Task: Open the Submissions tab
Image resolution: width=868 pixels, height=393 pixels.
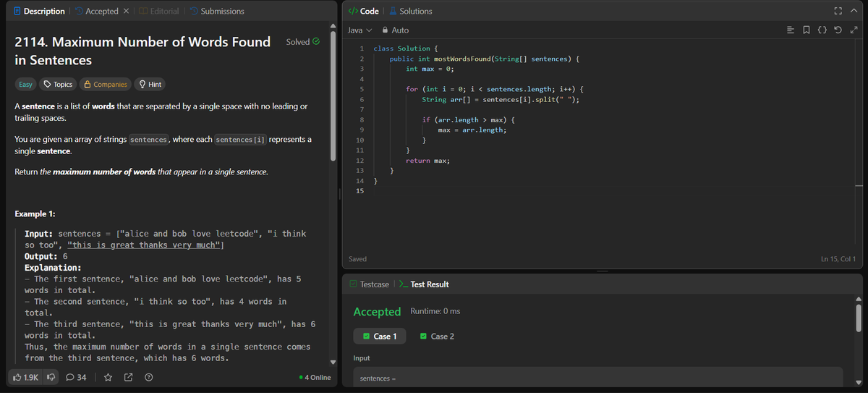Action: pyautogui.click(x=217, y=11)
